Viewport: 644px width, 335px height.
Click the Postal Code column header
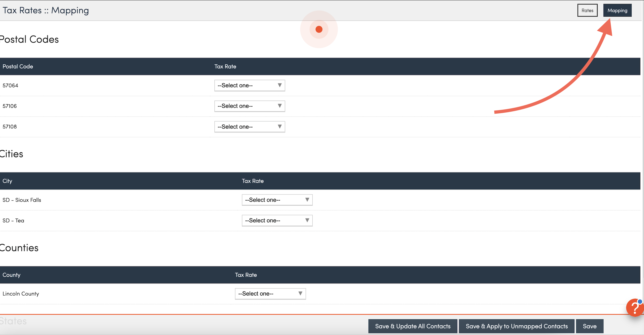[x=18, y=66]
